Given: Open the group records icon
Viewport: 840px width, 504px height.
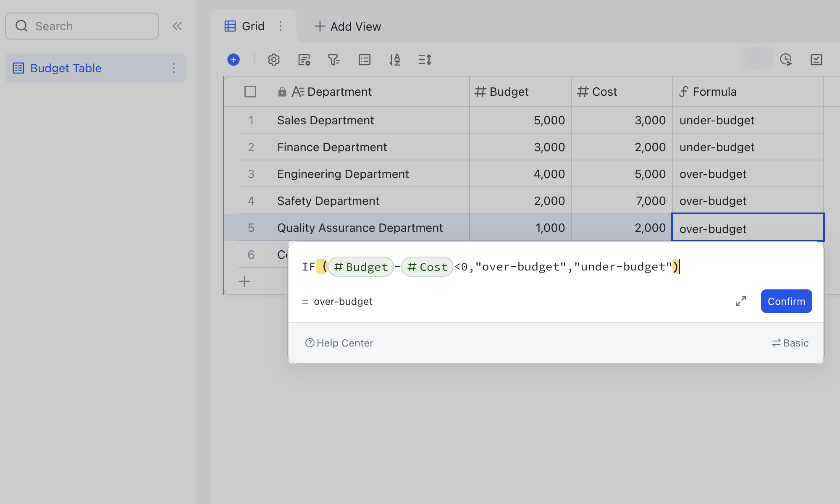Looking at the screenshot, I should (364, 60).
